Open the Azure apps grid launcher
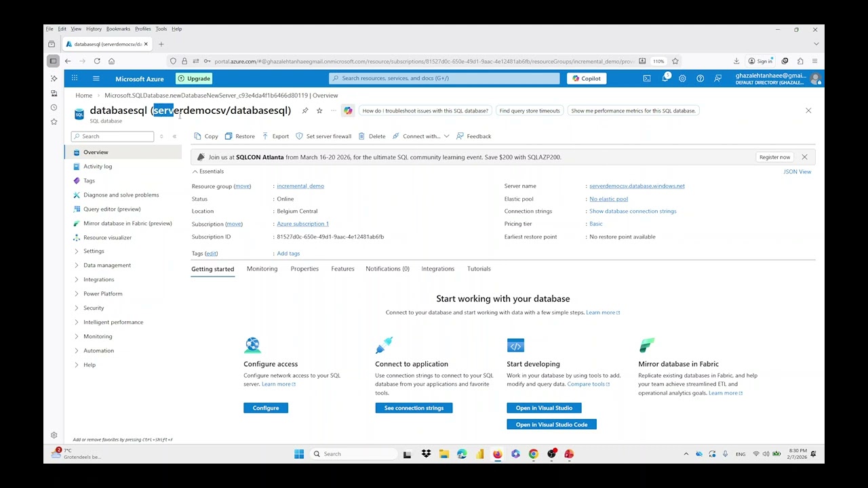 tap(75, 79)
